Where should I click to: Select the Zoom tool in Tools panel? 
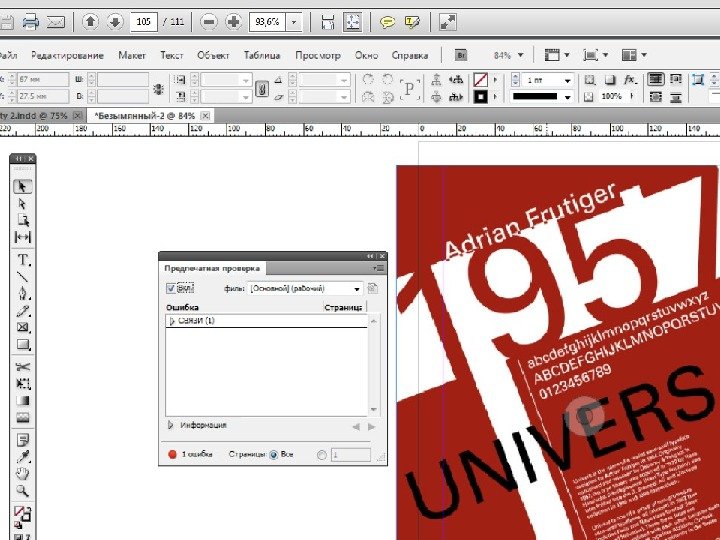[22, 491]
